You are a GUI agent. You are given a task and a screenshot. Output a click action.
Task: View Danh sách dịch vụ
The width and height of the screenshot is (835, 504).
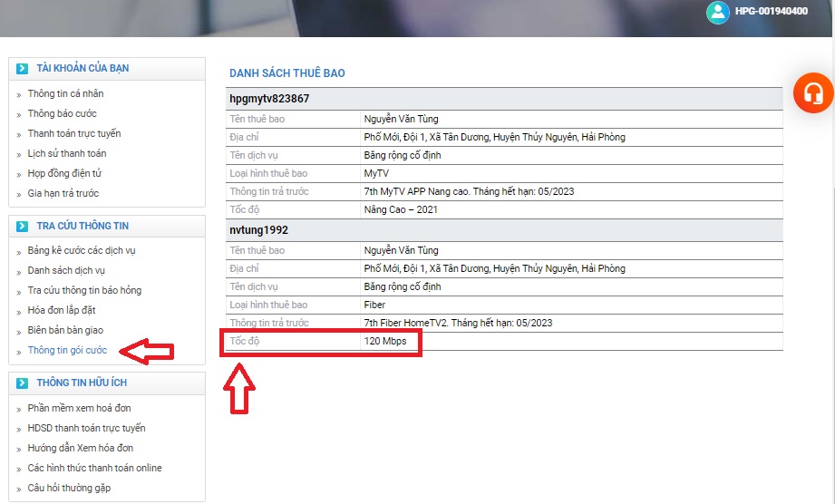[66, 270]
